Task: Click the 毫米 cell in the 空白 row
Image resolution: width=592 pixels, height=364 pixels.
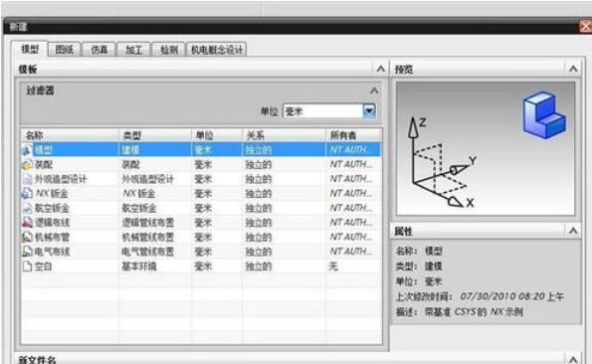Action: coord(203,267)
